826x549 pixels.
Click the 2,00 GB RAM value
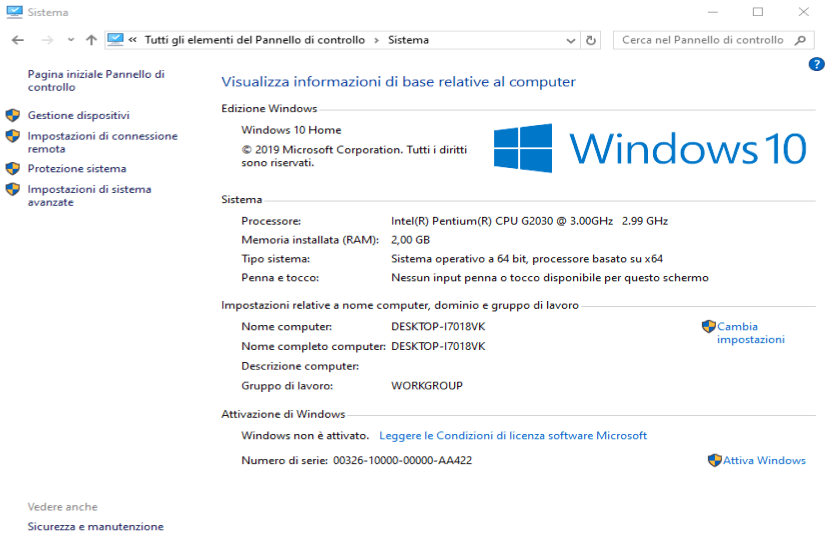410,240
